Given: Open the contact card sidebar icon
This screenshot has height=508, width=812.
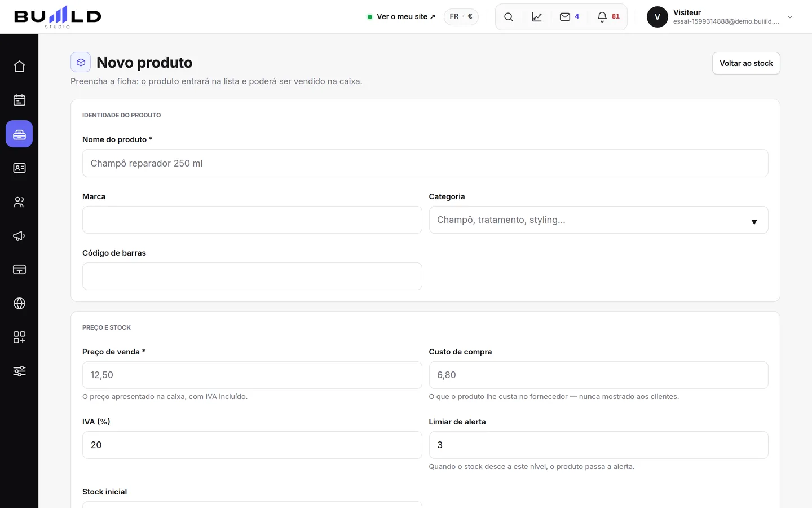Looking at the screenshot, I should click(x=19, y=168).
